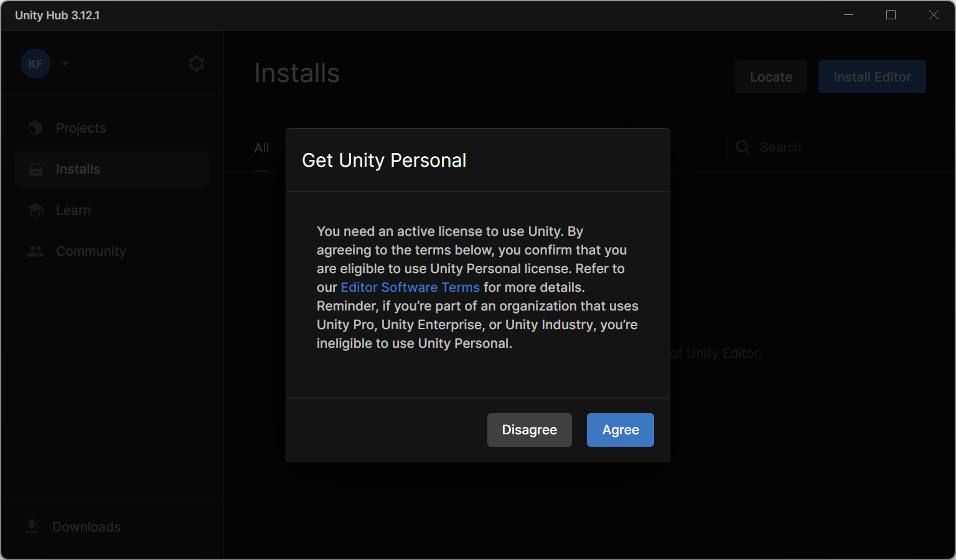Click the Learn graduation cap icon

pyautogui.click(x=35, y=210)
